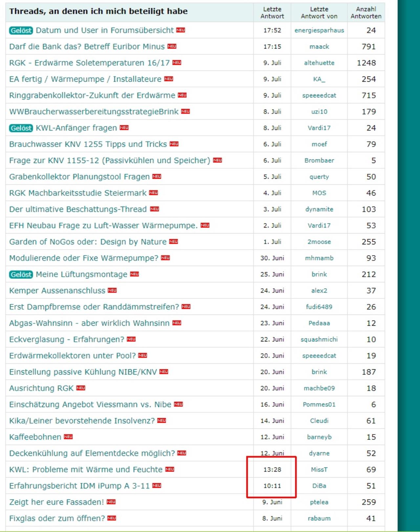This screenshot has height=532, width=420.
Task: Open Meine Lüftungsmontage thread
Action: point(81,274)
